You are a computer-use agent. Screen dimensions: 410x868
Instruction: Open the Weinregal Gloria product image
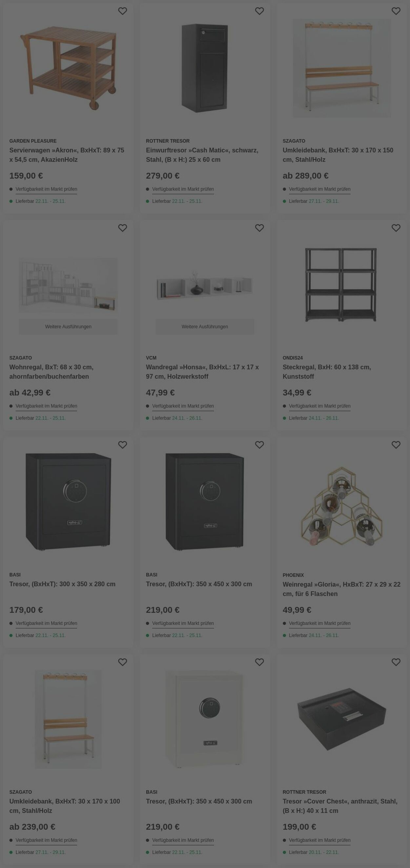click(x=341, y=502)
